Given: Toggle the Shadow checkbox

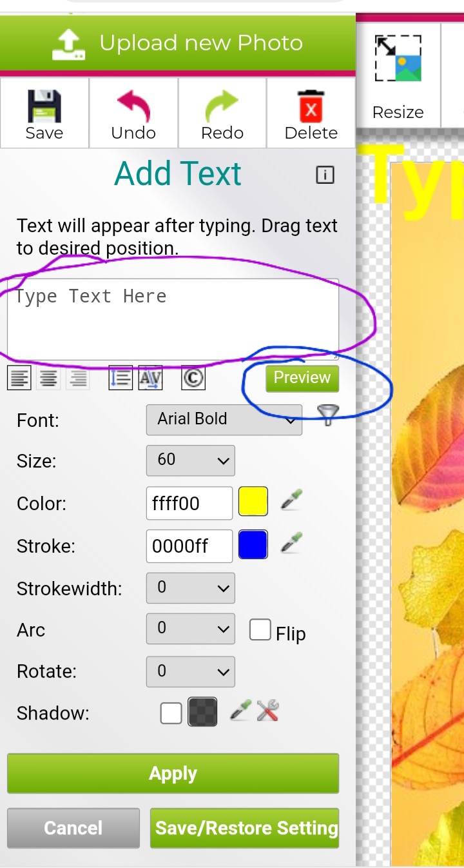Looking at the screenshot, I should click(171, 713).
